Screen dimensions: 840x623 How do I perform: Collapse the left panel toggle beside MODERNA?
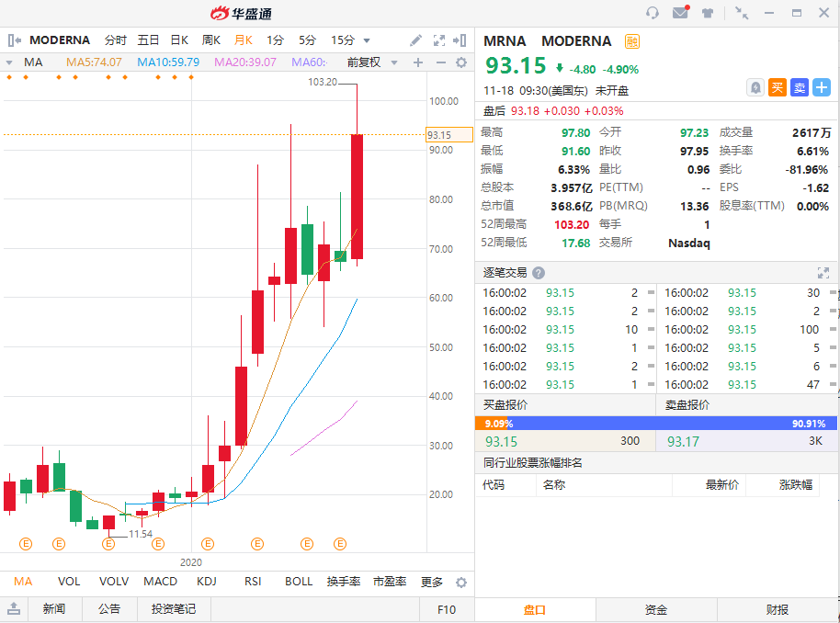(15, 40)
